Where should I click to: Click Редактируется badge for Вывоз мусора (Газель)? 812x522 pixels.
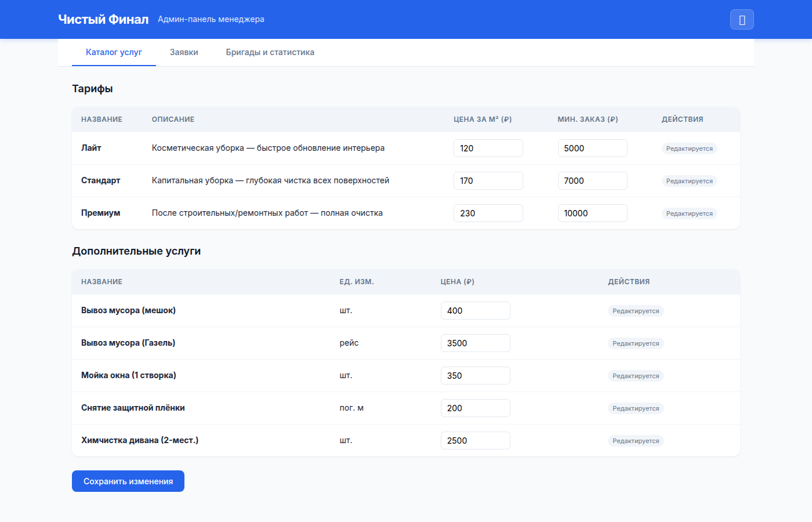coord(636,343)
